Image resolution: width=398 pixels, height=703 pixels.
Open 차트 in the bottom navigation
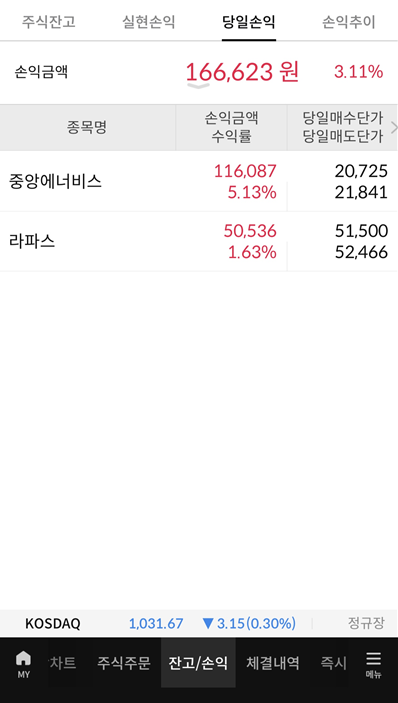click(x=62, y=663)
